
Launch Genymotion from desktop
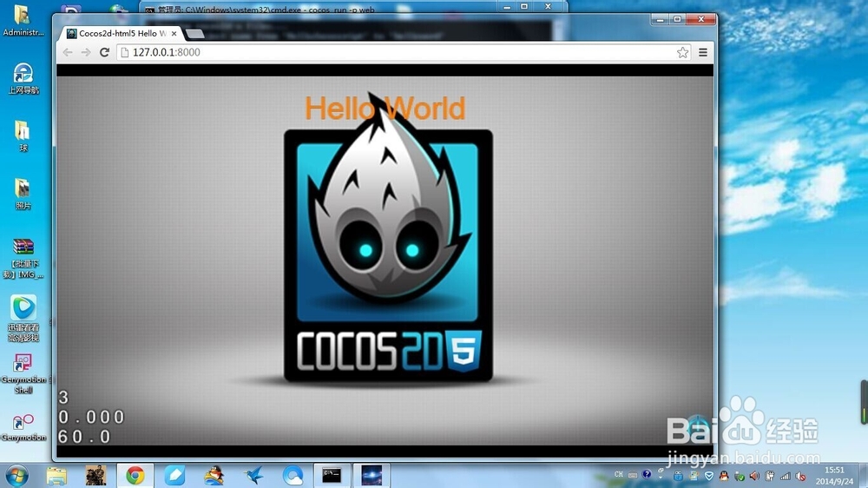pyautogui.click(x=23, y=427)
